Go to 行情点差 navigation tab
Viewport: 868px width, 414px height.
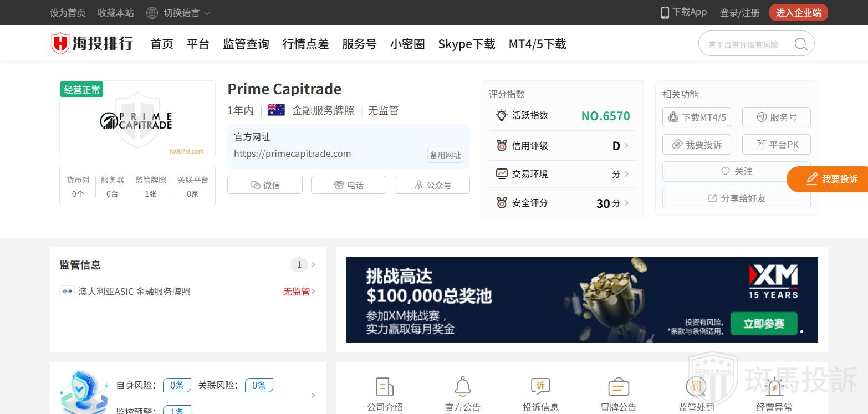coord(305,44)
